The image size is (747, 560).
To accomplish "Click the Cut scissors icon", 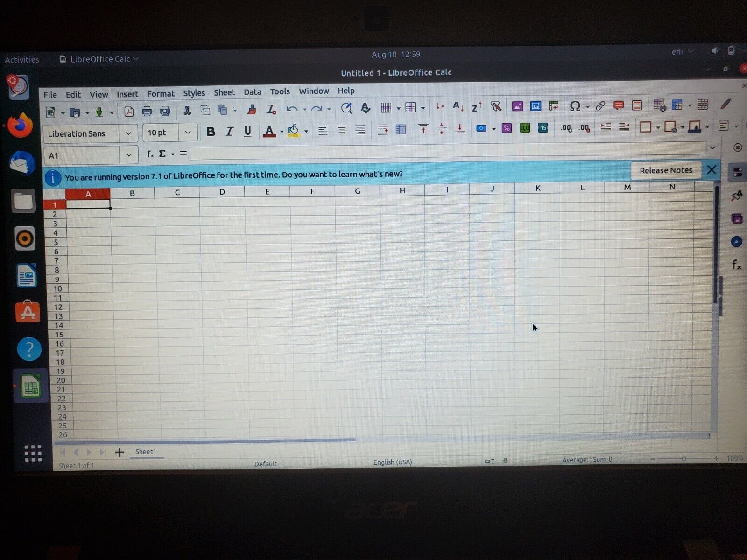I will click(187, 111).
